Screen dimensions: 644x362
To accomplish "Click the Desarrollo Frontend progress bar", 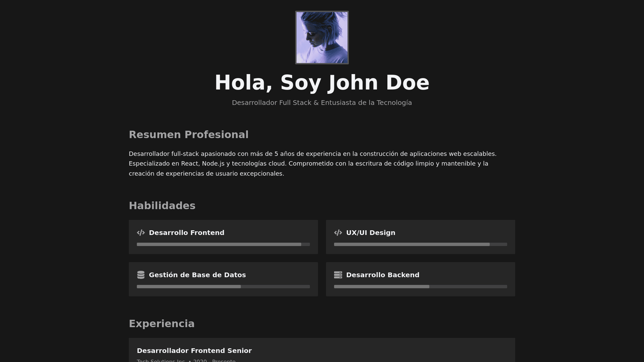I will coord(223,244).
